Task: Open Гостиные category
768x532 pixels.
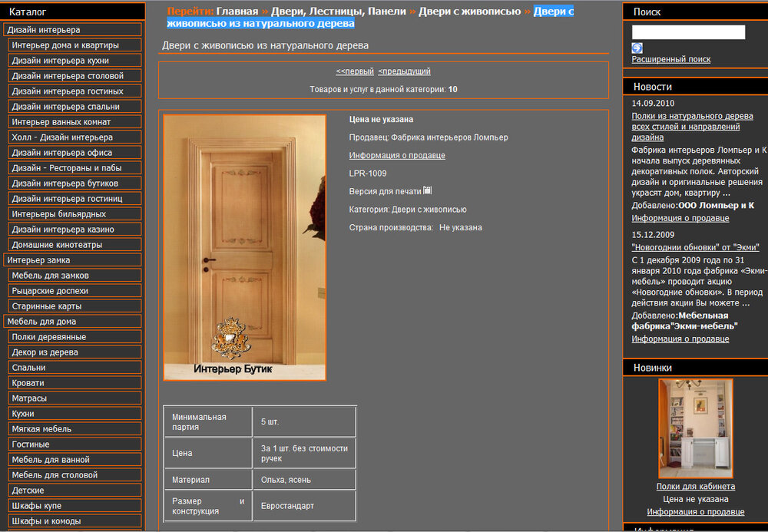Action: [74, 444]
